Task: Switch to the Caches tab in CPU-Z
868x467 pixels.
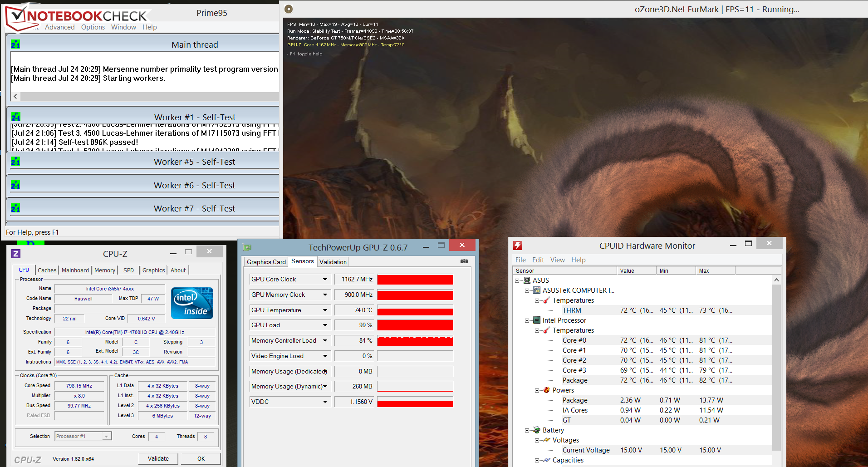Action: (47, 270)
